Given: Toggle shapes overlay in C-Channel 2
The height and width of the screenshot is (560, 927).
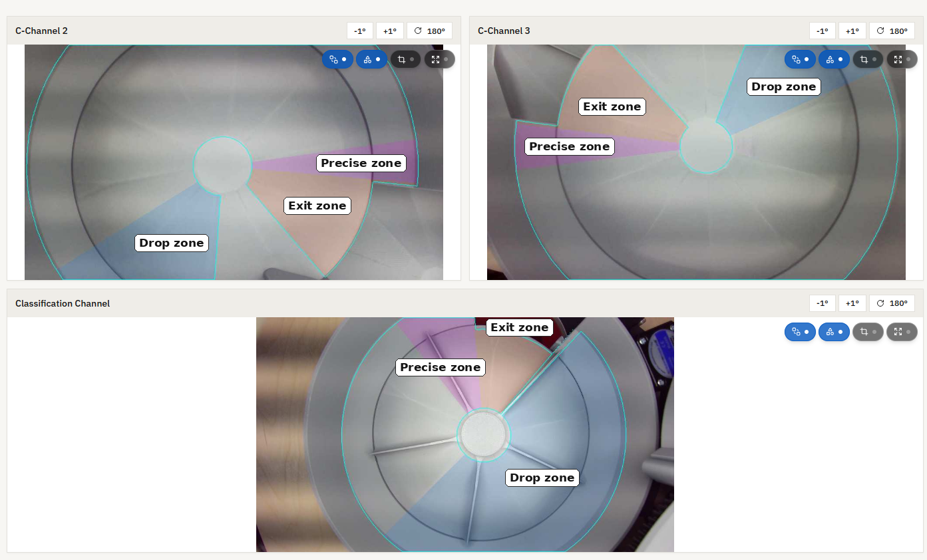Looking at the screenshot, I should click(x=371, y=59).
